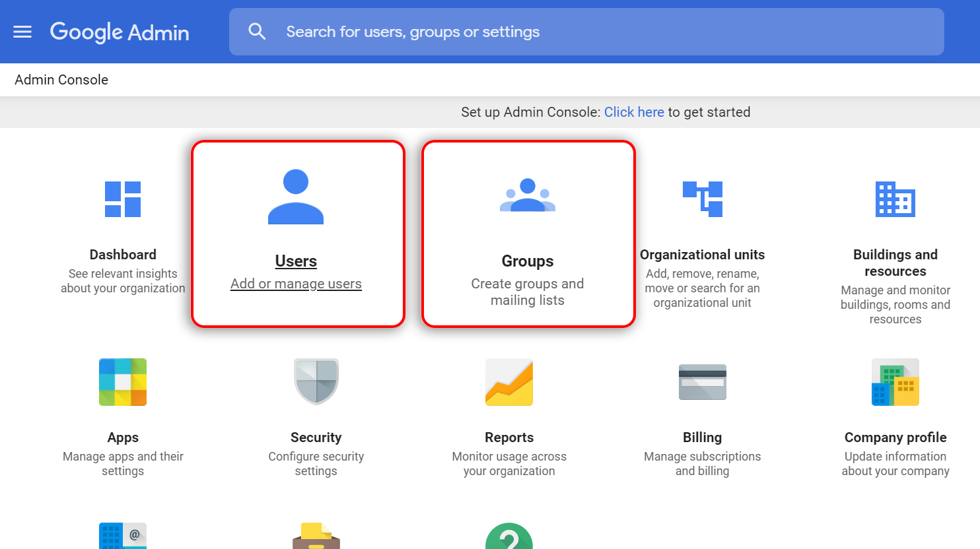Click the 'Organizational units' heading

[703, 255]
